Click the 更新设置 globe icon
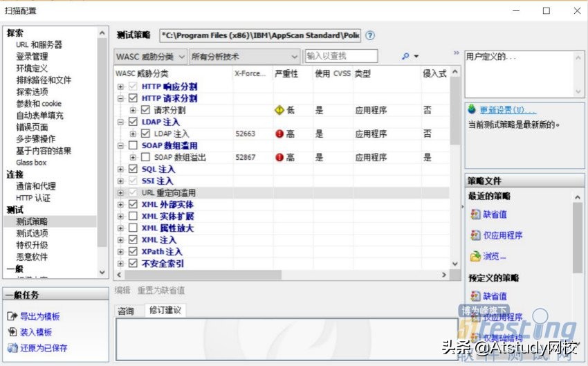The image size is (588, 366). (x=472, y=109)
